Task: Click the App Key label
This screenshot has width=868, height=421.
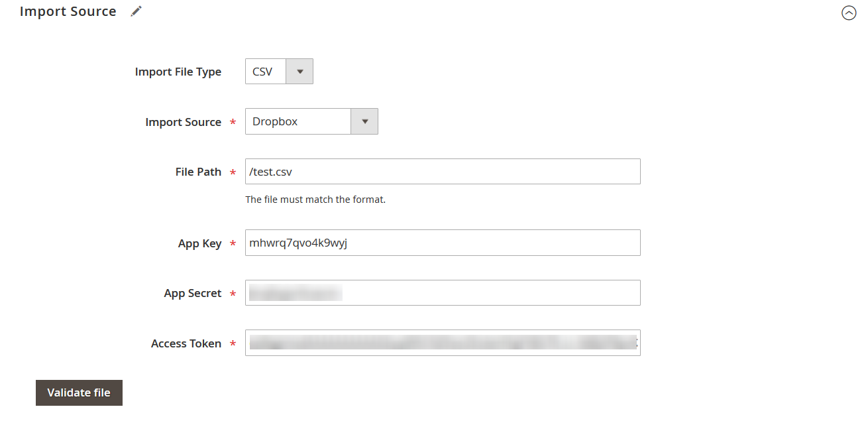Action: [199, 243]
